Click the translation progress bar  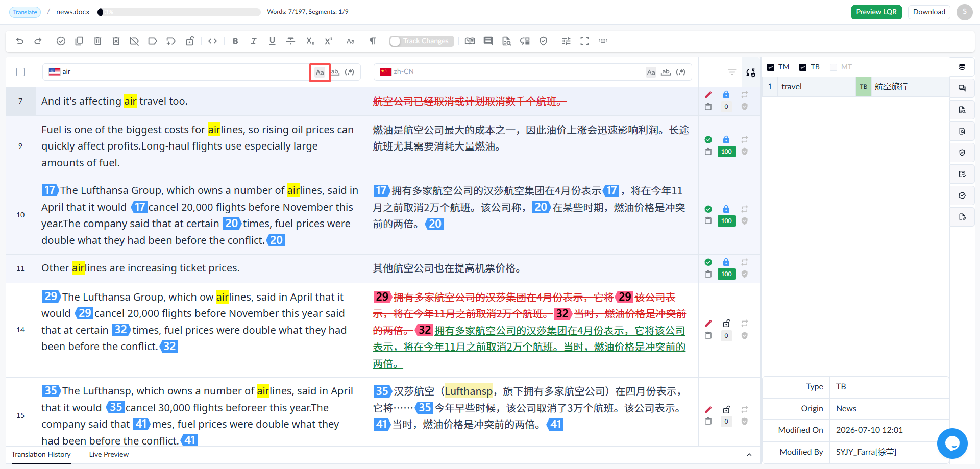click(179, 12)
